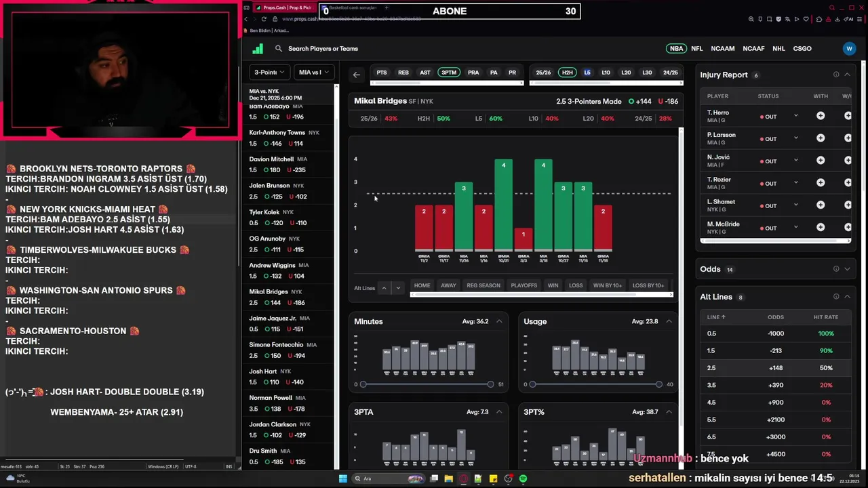Image resolution: width=868 pixels, height=488 pixels.
Task: Add M. McBride to the With filter
Action: [x=821, y=228]
